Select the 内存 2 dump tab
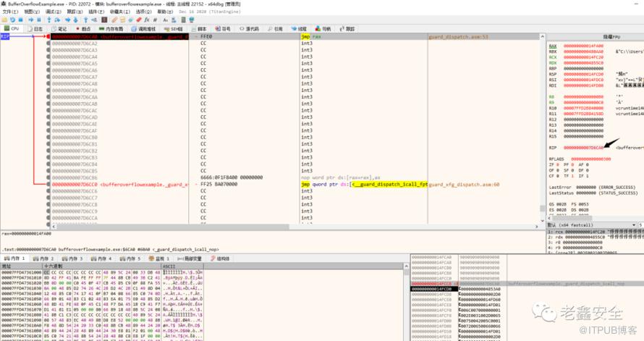This screenshot has width=644, height=341. tap(45, 258)
